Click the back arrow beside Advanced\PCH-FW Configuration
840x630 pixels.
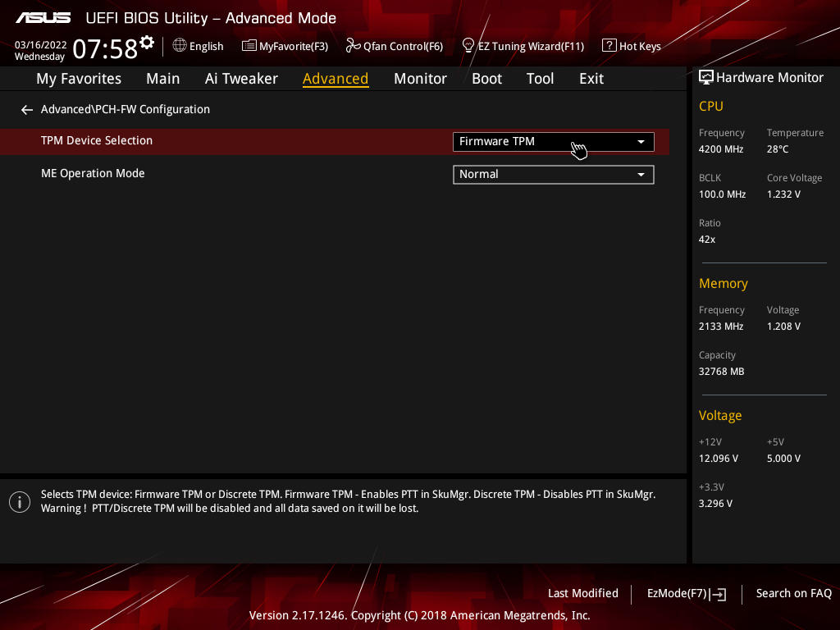point(27,110)
